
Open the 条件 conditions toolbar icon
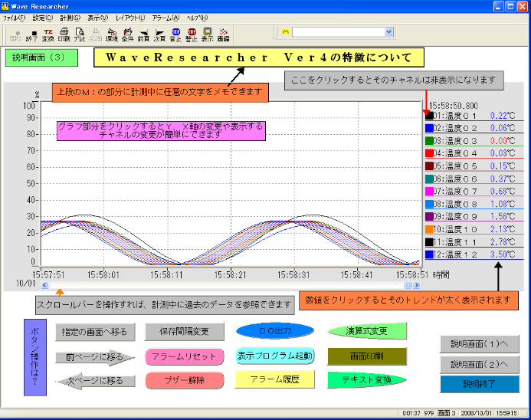pos(127,35)
